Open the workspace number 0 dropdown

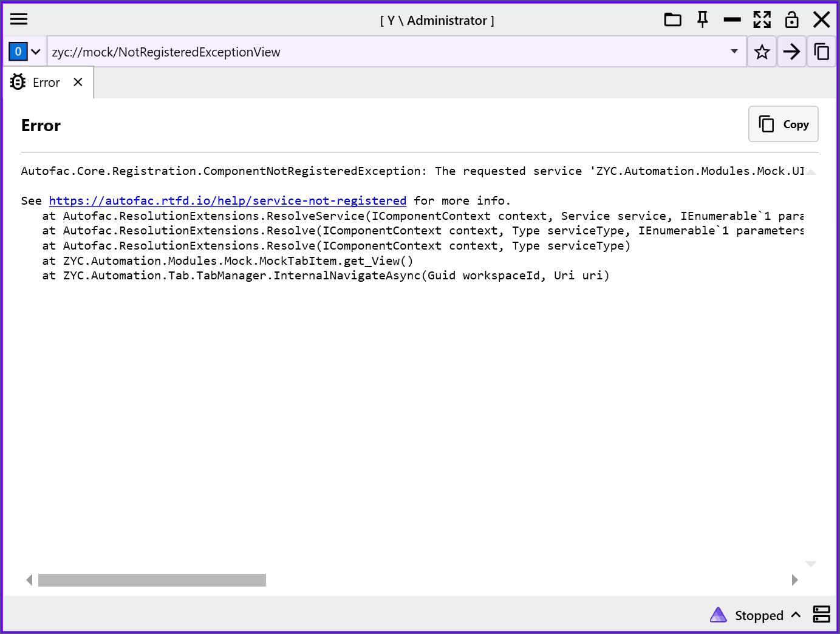(25, 52)
